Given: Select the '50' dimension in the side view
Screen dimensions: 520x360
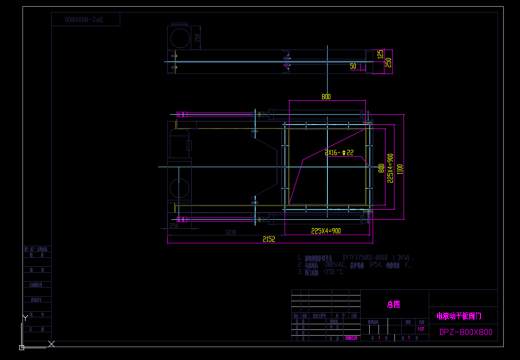Looking at the screenshot, I should pyautogui.click(x=353, y=66).
